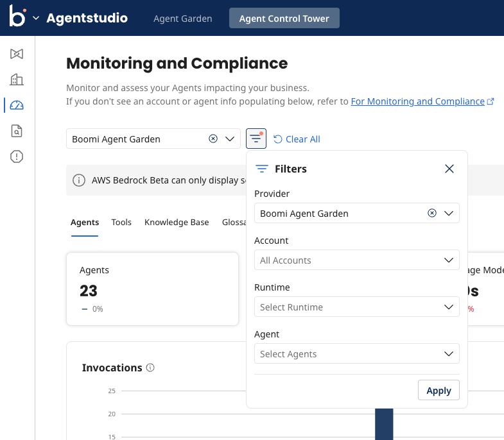Open the first sidebar bow-tie icon
Image resolution: width=504 pixels, height=440 pixels.
click(17, 54)
